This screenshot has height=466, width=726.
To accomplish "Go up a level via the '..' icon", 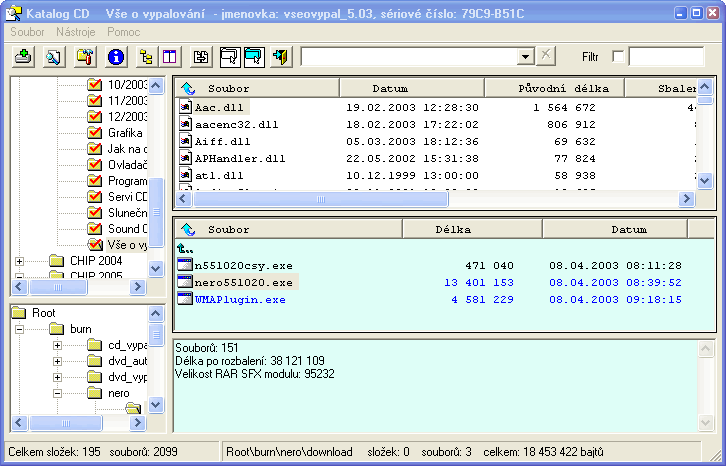I will [184, 248].
